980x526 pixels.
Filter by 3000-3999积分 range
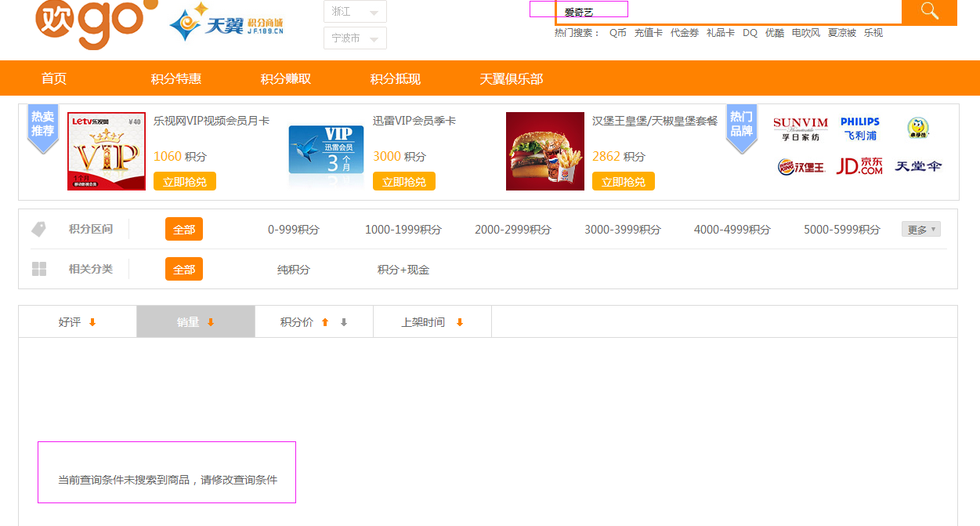pyautogui.click(x=623, y=230)
